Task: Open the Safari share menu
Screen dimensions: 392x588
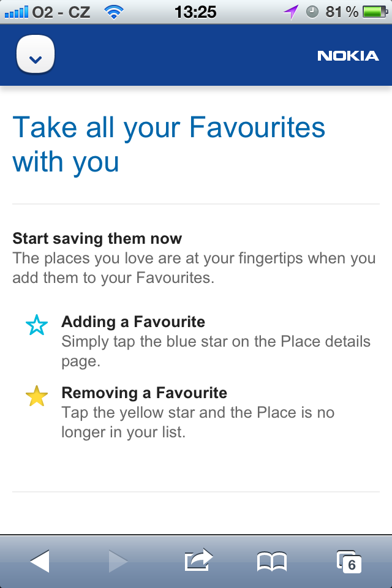Action: tap(198, 559)
